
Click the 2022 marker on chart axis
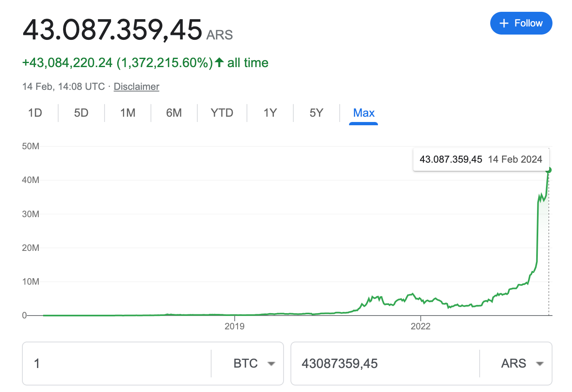pyautogui.click(x=420, y=326)
